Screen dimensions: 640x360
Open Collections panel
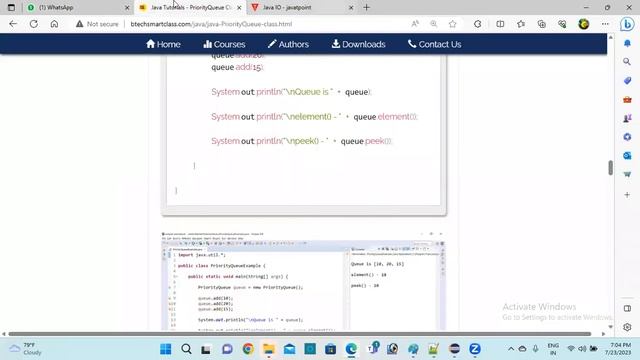tap(542, 24)
